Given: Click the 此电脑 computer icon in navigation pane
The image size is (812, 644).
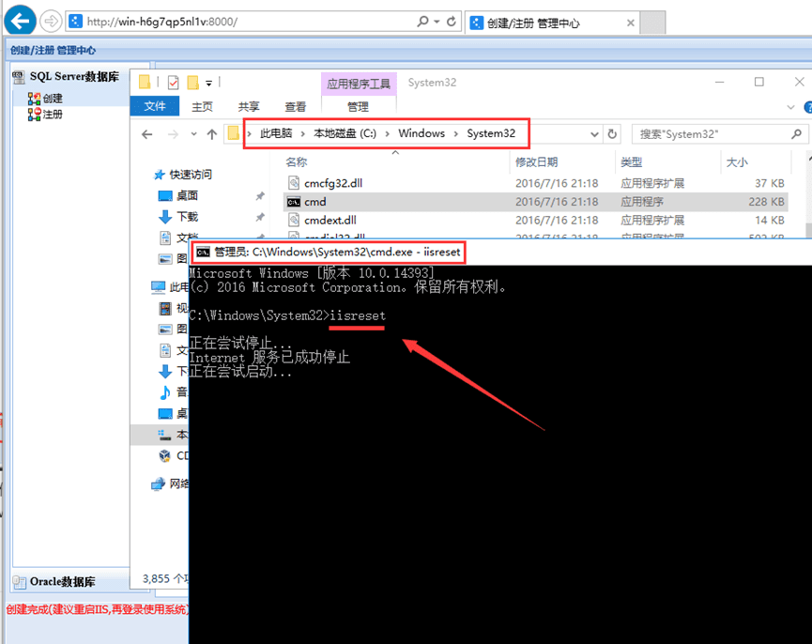Looking at the screenshot, I should click(158, 287).
